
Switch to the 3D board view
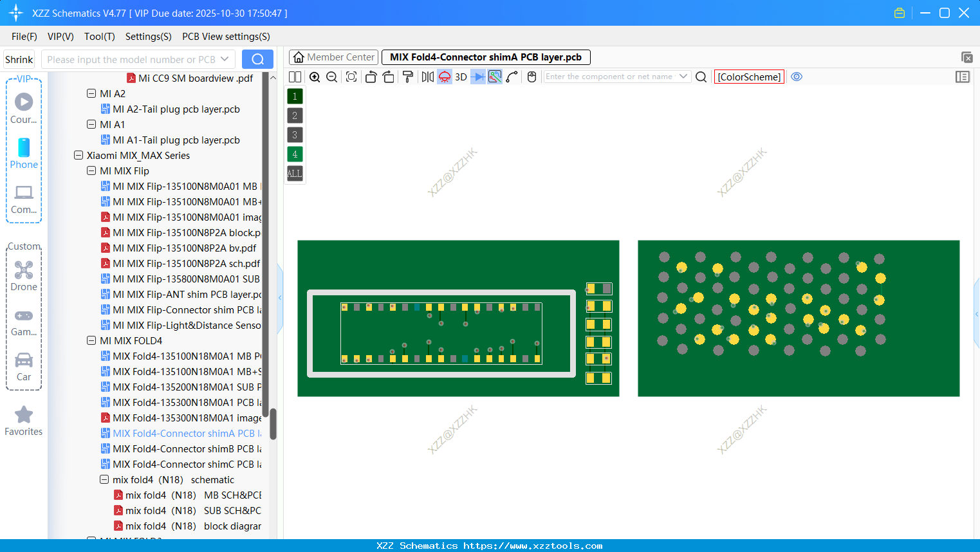pos(461,77)
